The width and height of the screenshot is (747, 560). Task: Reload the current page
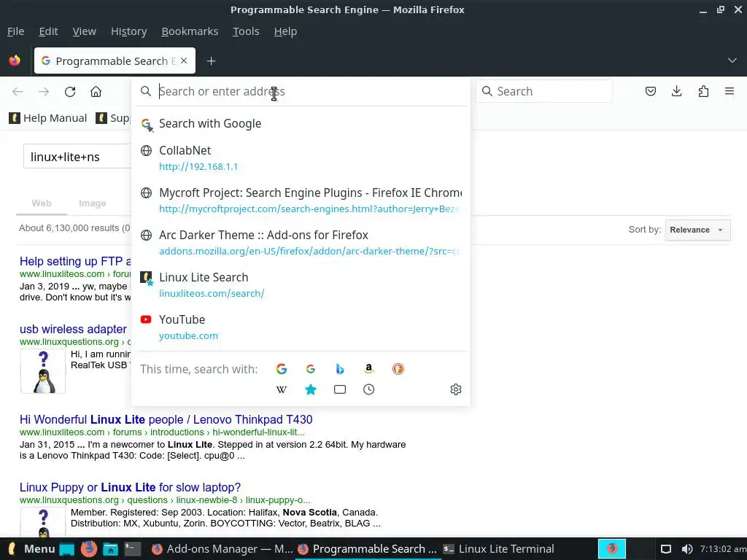(x=70, y=91)
